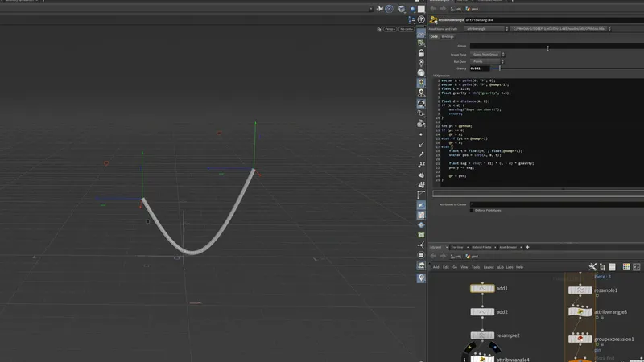Click the Attributes to Create field
Viewport: 644px width, 362px height.
pyautogui.click(x=556, y=204)
